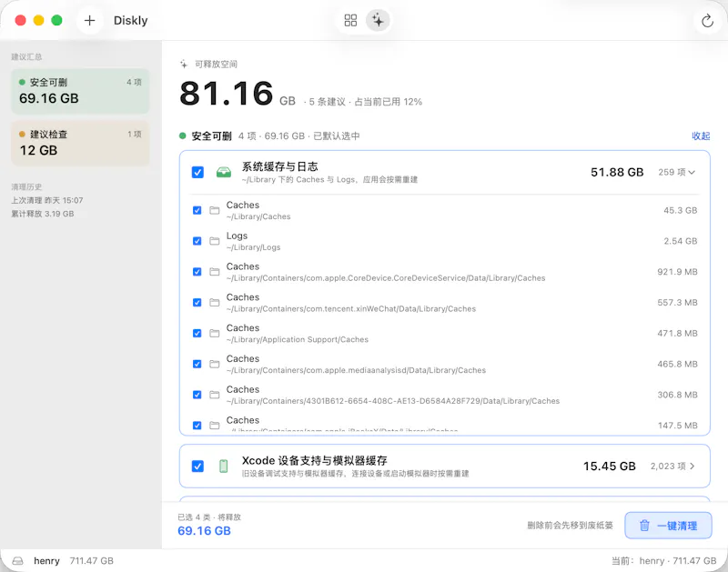Select the sparkle suggestions view
The height and width of the screenshot is (572, 728).
point(378,20)
